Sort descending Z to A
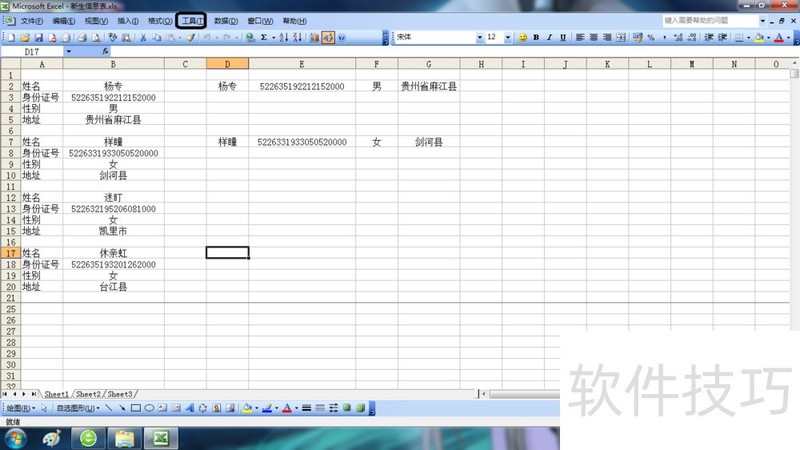800x450 pixels. coord(297,37)
